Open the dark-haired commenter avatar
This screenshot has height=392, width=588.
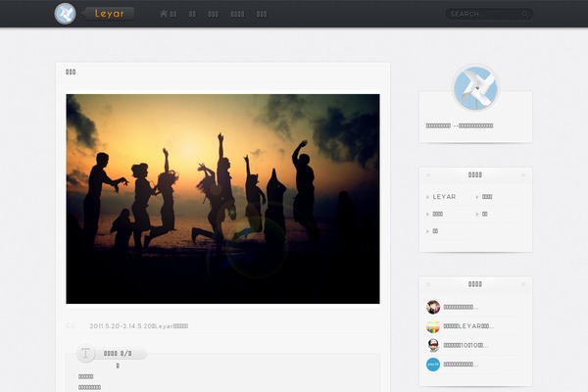click(x=433, y=307)
